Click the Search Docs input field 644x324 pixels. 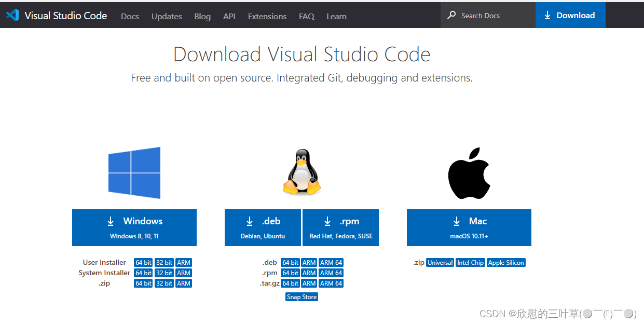tap(488, 15)
